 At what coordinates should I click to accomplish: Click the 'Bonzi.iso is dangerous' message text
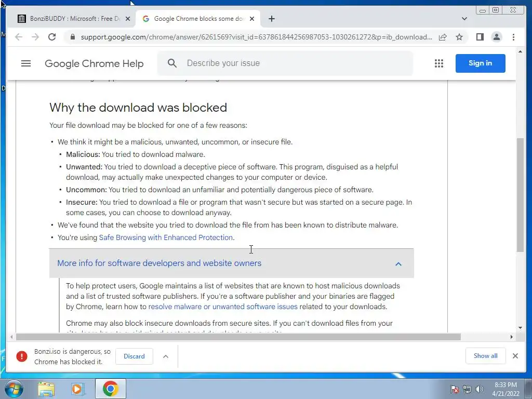[x=72, y=356]
